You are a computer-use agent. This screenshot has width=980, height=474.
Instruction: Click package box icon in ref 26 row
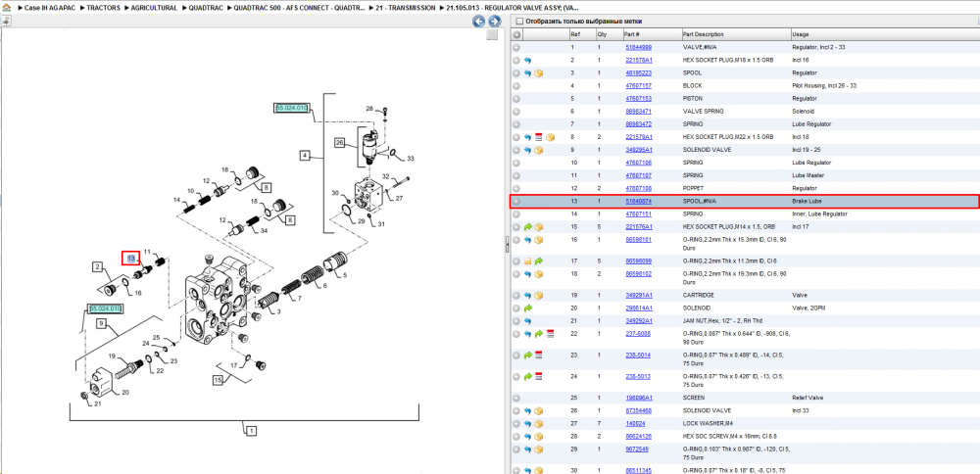[538, 410]
